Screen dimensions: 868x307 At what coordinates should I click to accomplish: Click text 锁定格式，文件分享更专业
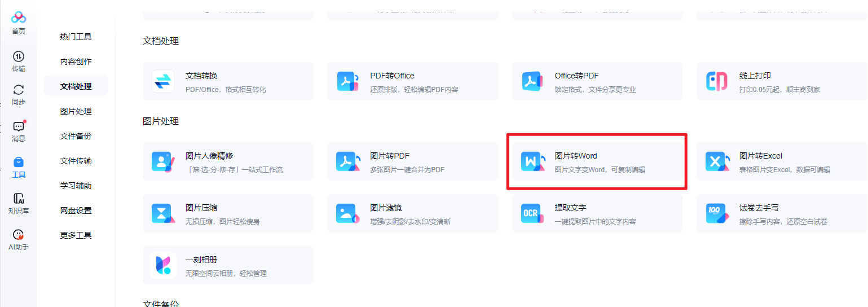(595, 89)
